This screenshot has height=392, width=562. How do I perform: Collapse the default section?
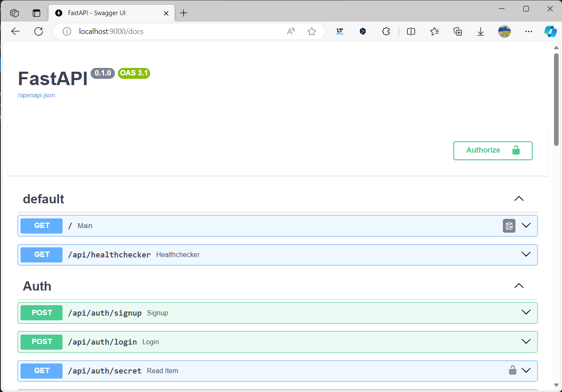click(x=519, y=199)
